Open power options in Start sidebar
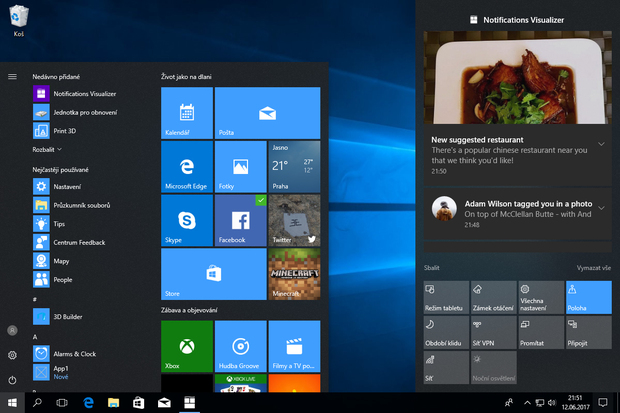 pos(12,380)
